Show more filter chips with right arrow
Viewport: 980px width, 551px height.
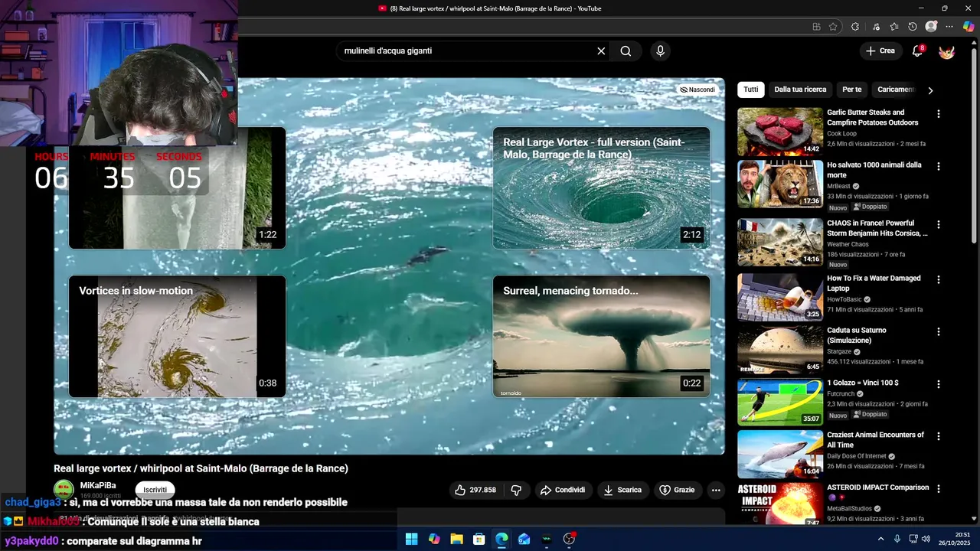coord(930,90)
